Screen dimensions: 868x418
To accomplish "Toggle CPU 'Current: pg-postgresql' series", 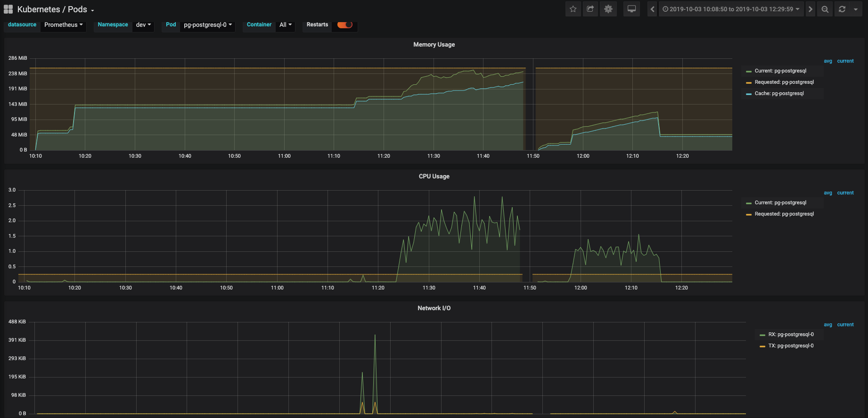I will [780, 203].
